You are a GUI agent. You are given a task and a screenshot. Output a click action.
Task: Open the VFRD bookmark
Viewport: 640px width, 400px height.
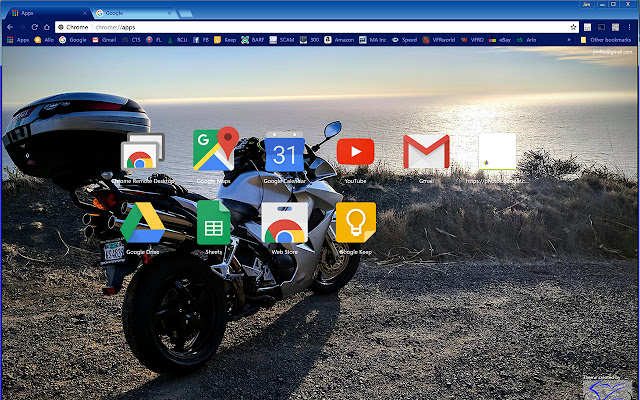[x=472, y=40]
